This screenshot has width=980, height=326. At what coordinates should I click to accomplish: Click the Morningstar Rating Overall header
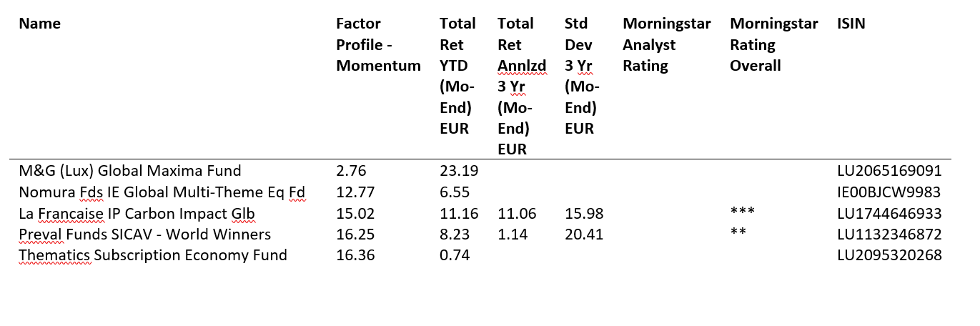pos(773,45)
